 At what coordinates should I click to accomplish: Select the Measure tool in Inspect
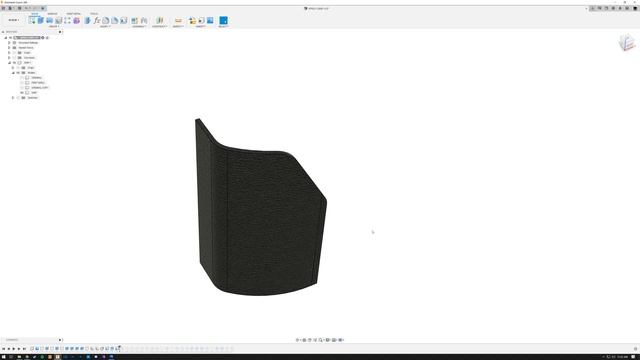[x=178, y=20]
